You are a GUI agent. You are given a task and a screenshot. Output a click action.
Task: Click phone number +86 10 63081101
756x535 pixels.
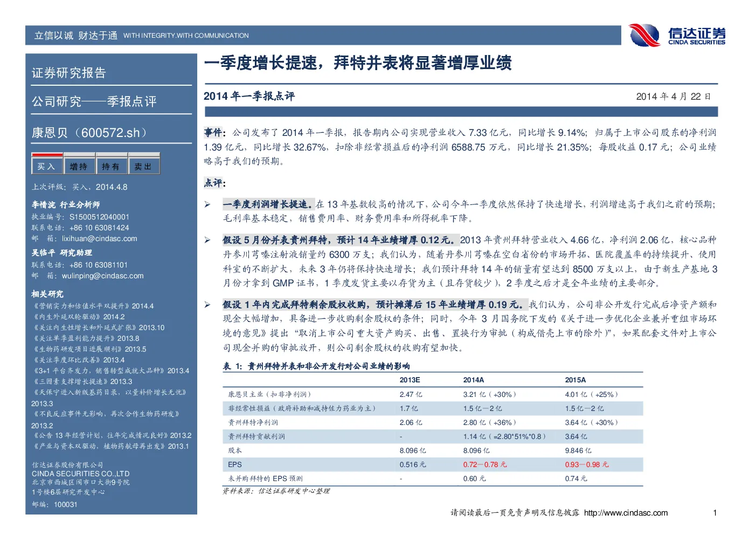tap(98, 265)
